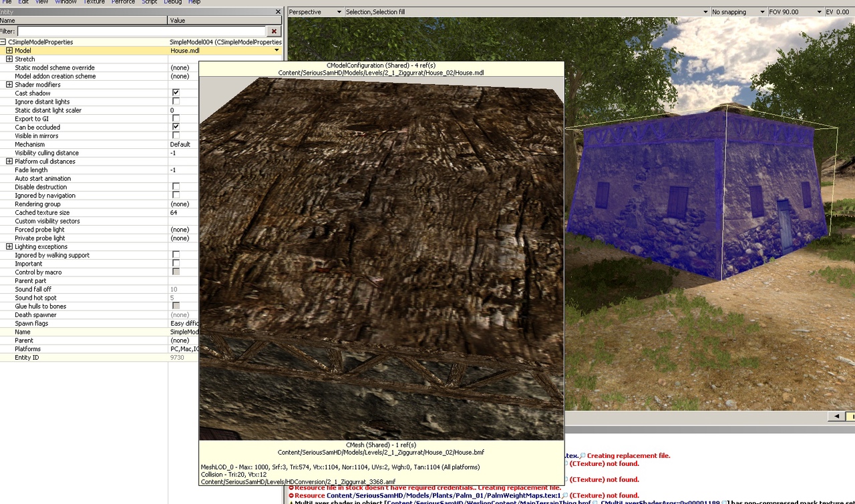Collapse the CSimpleModelProperties tree root
Image resolution: width=855 pixels, height=504 pixels.
tap(3, 42)
